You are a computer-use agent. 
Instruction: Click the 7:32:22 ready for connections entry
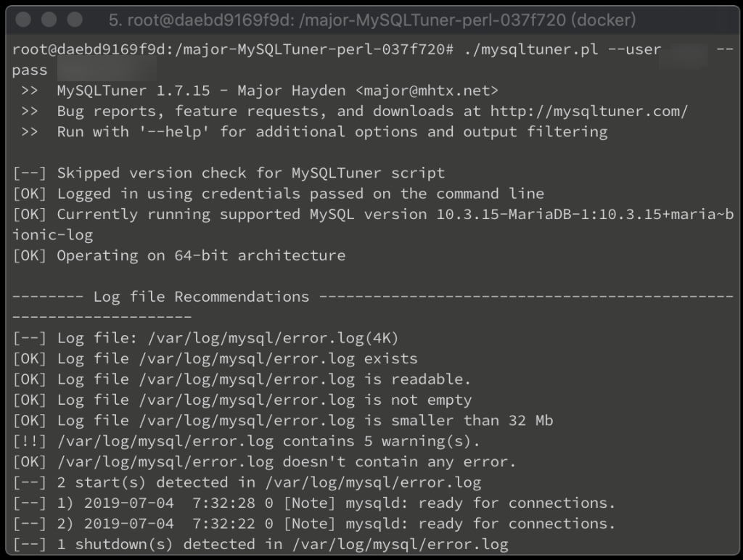click(x=313, y=524)
